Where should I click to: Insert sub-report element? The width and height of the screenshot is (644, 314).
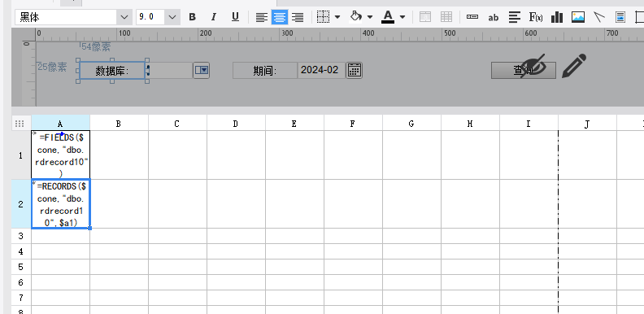tap(620, 17)
